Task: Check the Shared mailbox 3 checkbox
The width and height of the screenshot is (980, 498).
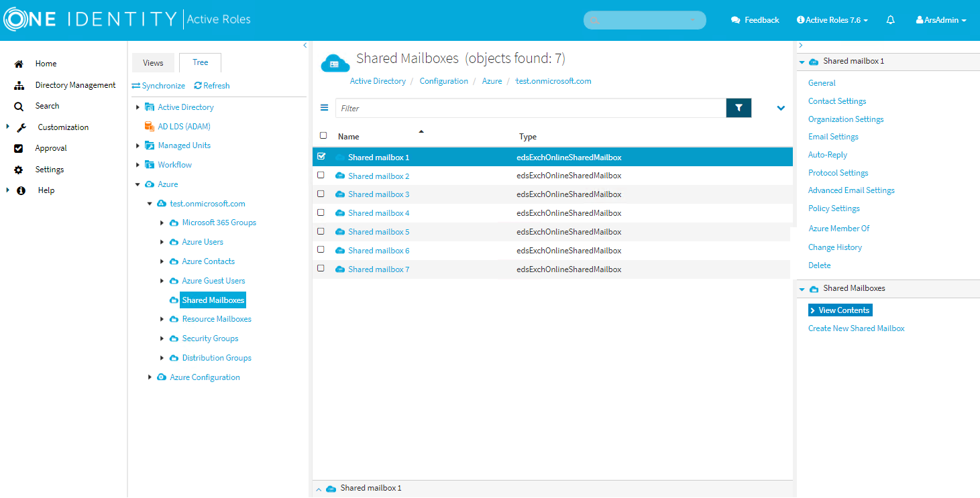Action: [x=321, y=194]
